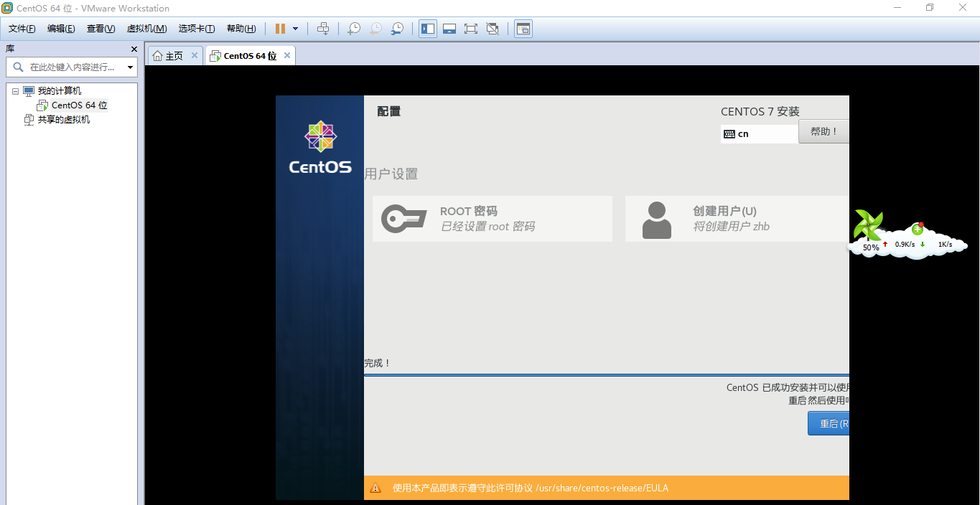Open the 虚拟机(M) menu
The width and height of the screenshot is (980, 505).
click(146, 29)
